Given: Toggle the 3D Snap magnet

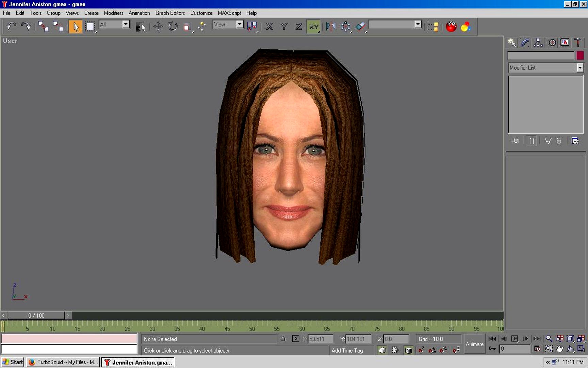Looking at the screenshot, I should (x=421, y=350).
